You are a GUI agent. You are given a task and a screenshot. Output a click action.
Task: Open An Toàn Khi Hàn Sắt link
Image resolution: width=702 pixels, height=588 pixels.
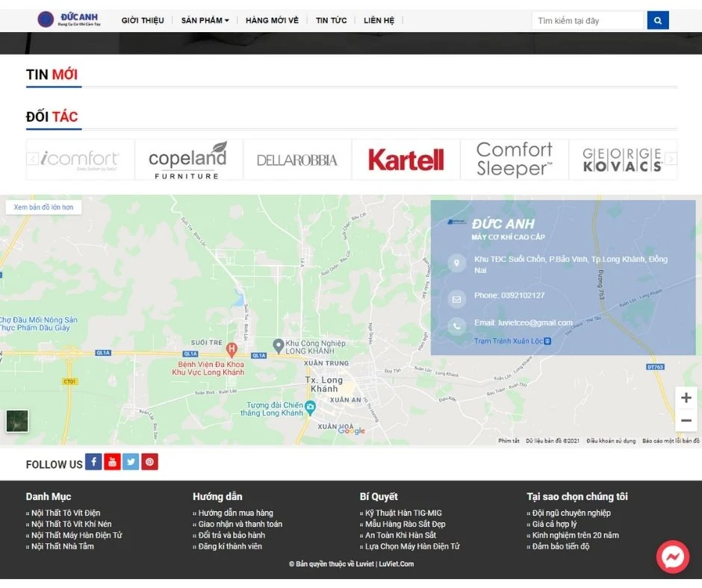coord(401,535)
